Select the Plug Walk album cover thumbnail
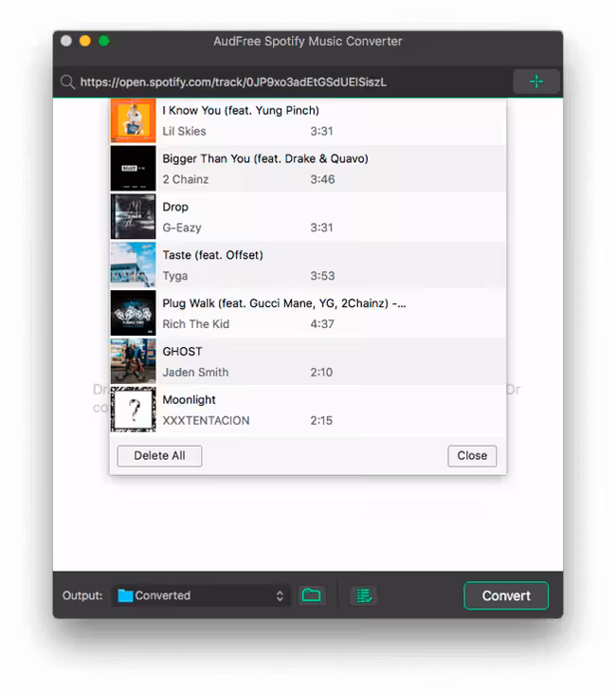Screen dimensions: 616x694 point(134,314)
